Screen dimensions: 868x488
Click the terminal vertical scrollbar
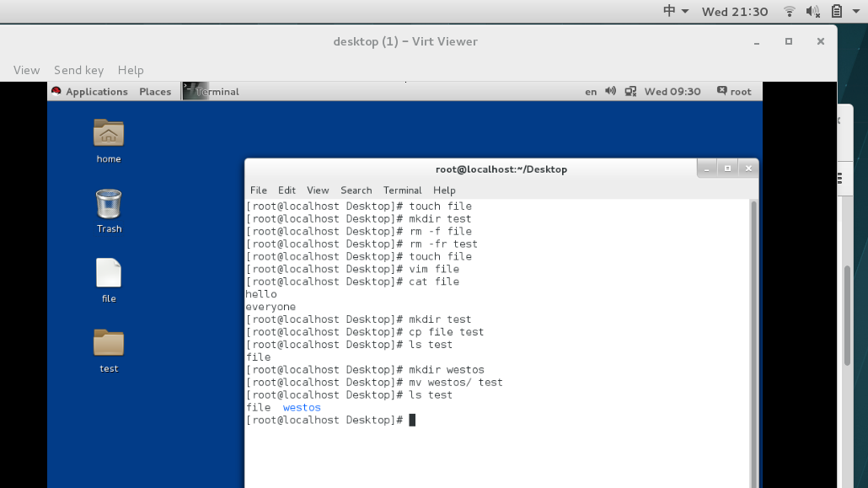pos(753,343)
